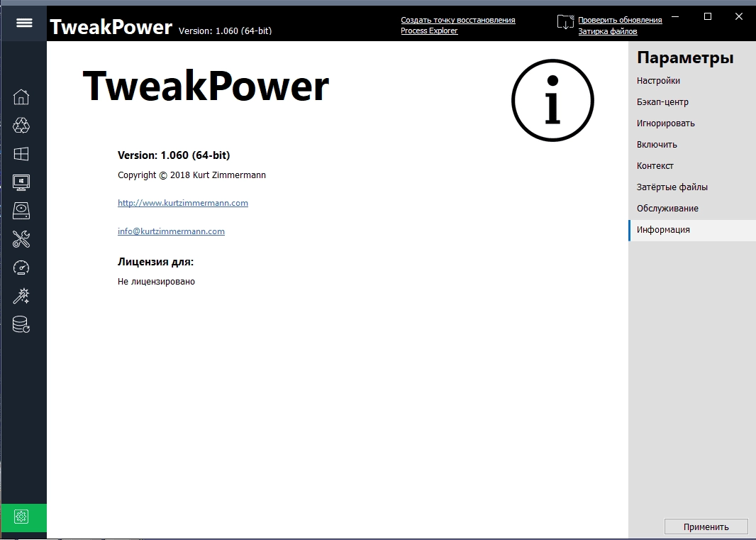Screen dimensions: 756x540
Task: Open the hard drive icon
Action: coord(21,211)
